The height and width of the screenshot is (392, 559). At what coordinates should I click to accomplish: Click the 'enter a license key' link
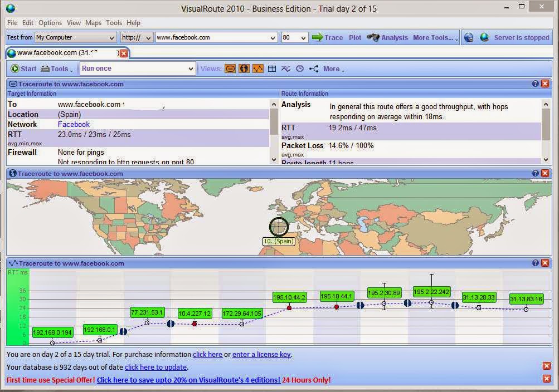tap(261, 355)
